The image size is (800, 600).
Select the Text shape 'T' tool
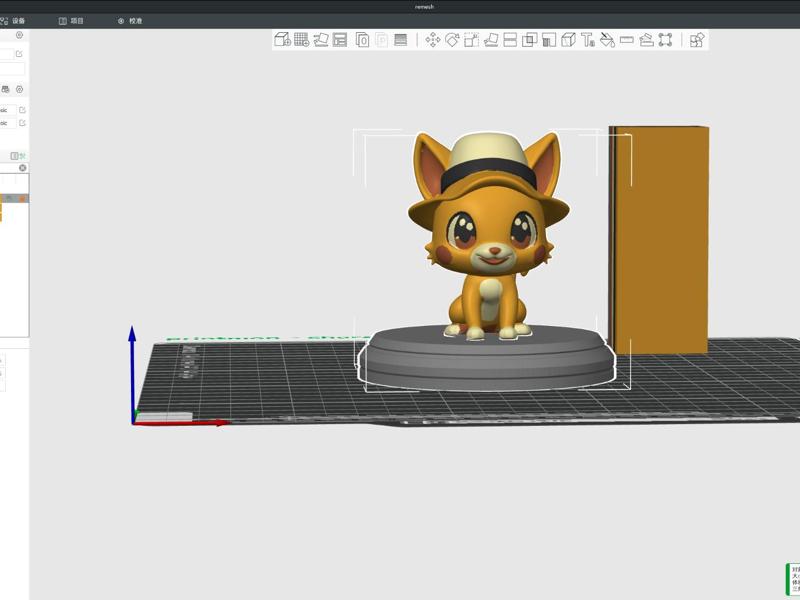[x=588, y=40]
